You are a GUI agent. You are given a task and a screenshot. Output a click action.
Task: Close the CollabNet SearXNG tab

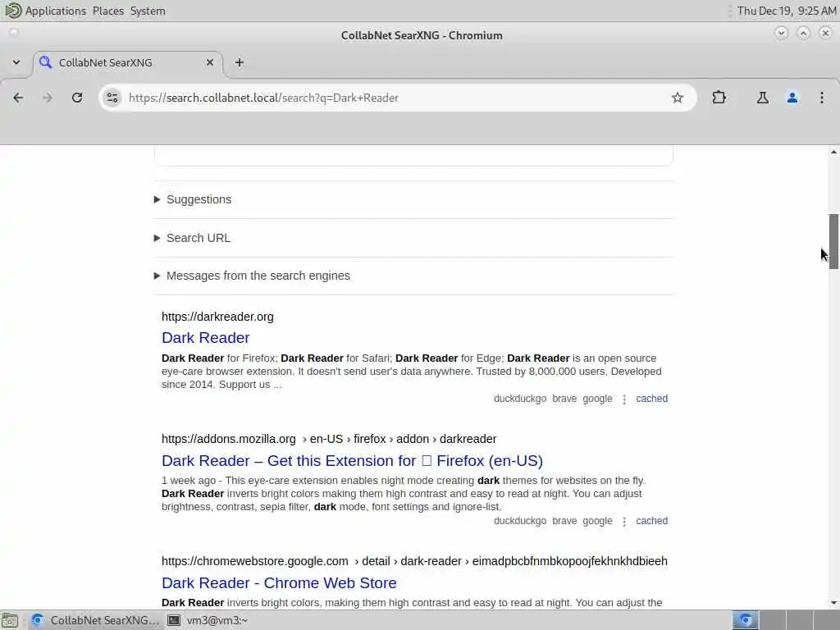pos(210,62)
